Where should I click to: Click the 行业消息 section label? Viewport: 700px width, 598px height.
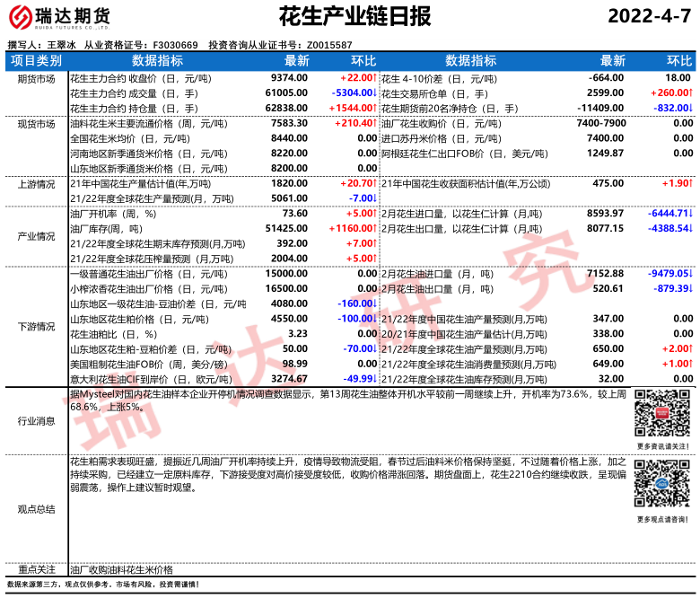[36, 420]
